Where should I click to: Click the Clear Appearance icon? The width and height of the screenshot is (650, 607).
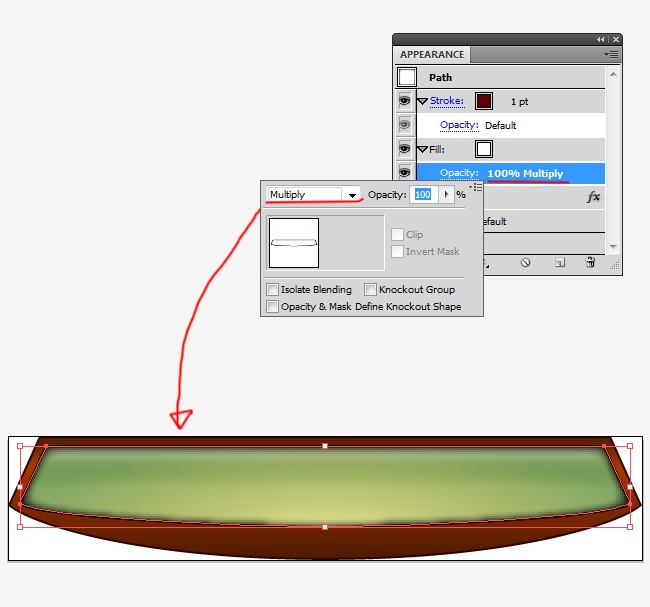(x=525, y=262)
